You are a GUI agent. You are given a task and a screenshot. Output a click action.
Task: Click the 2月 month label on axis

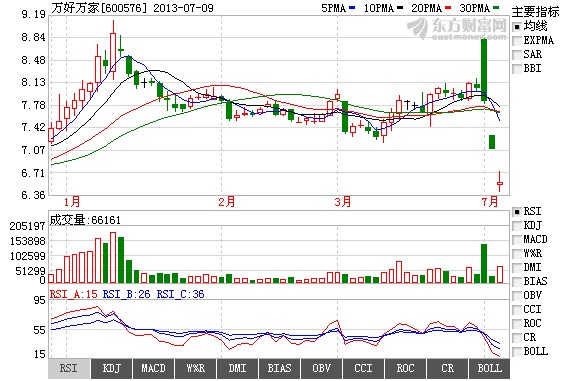click(227, 202)
